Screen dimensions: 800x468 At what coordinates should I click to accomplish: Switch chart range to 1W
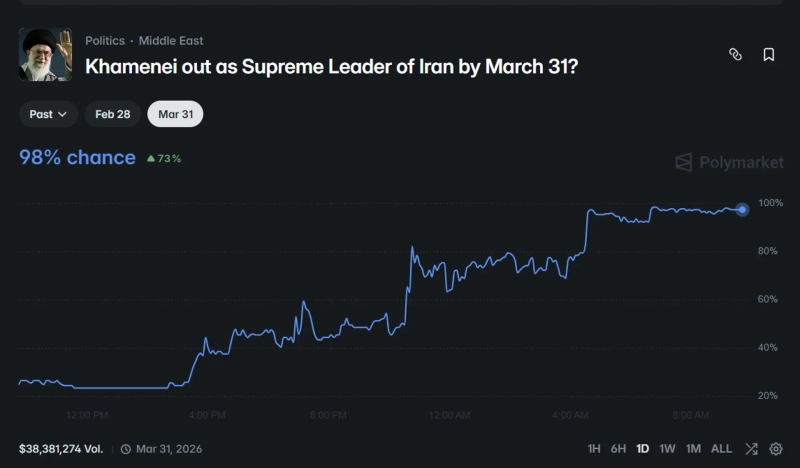point(668,449)
